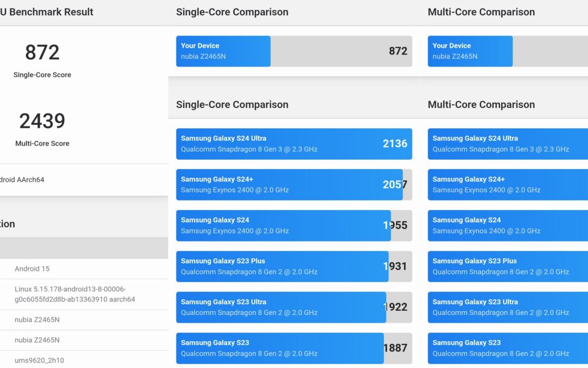Open Samsung Galaxy S24 Ultra single-core entry
The image size is (588, 368).
tap(293, 144)
